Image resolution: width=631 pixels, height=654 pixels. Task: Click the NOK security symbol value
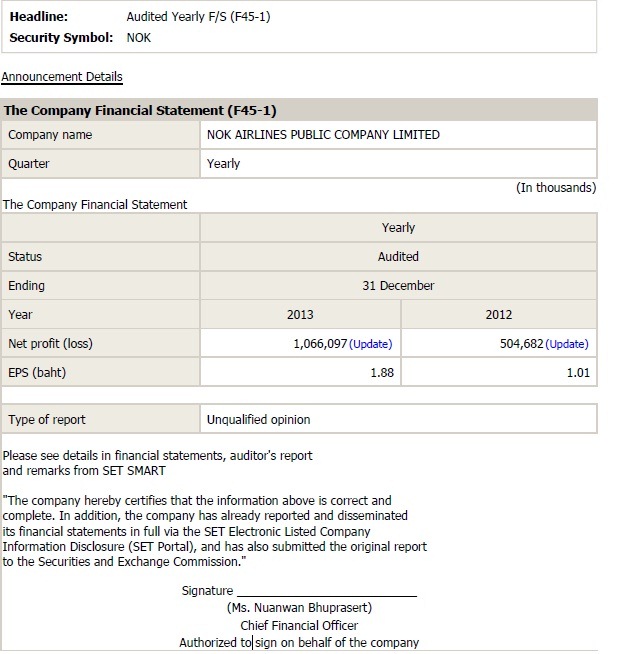click(x=139, y=38)
